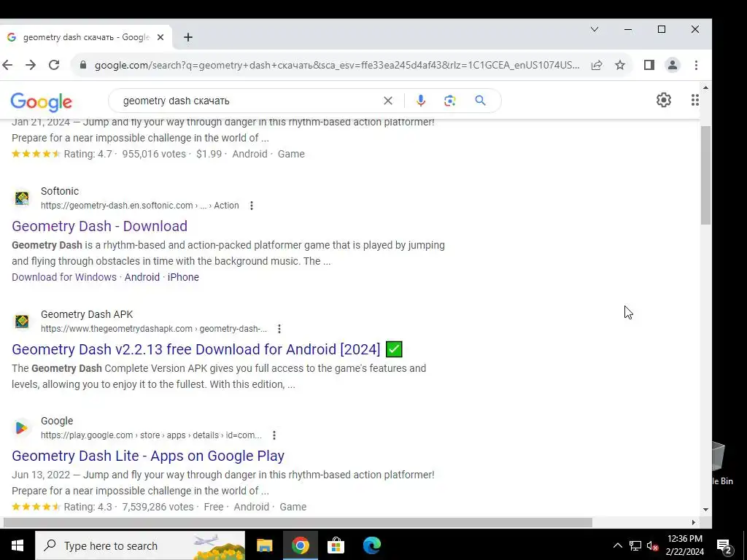Screen dimensions: 747x560
Task: Open Download for Windows sitelink
Action: 64,277
